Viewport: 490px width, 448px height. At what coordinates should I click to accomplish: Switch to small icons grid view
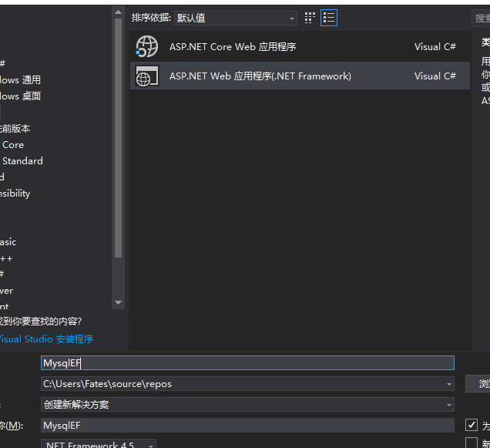pos(310,18)
